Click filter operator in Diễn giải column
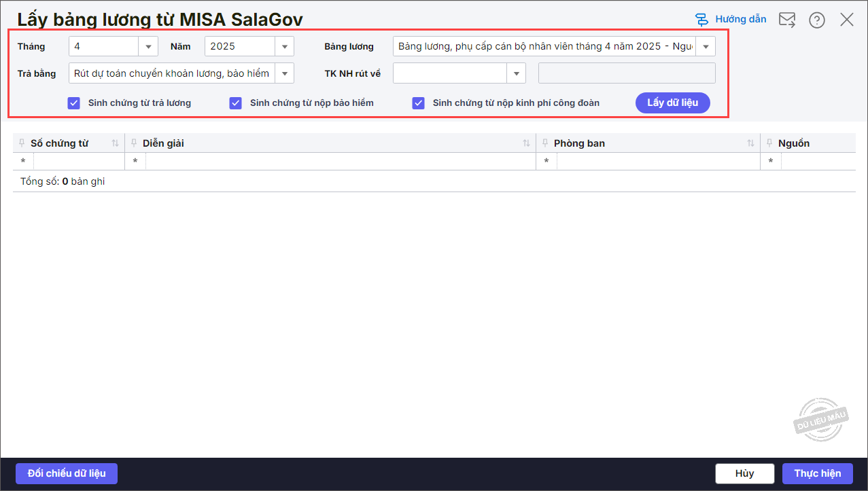 point(135,162)
